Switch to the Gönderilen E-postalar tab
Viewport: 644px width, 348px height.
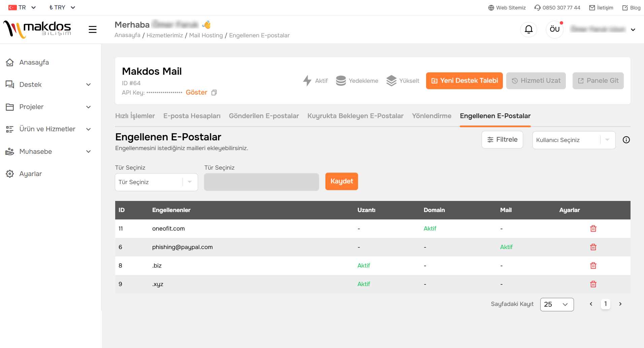[x=264, y=116]
